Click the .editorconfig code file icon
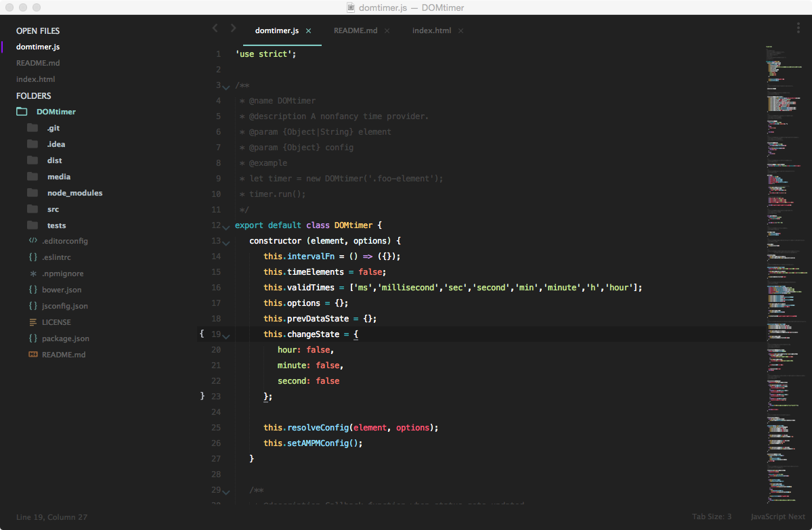Image resolution: width=812 pixels, height=530 pixels. [x=33, y=241]
